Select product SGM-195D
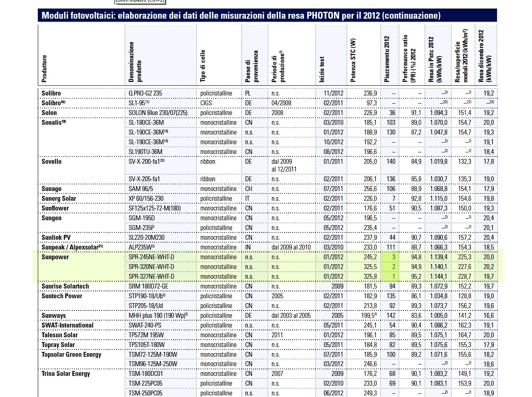This screenshot has height=397, width=532. click(141, 218)
